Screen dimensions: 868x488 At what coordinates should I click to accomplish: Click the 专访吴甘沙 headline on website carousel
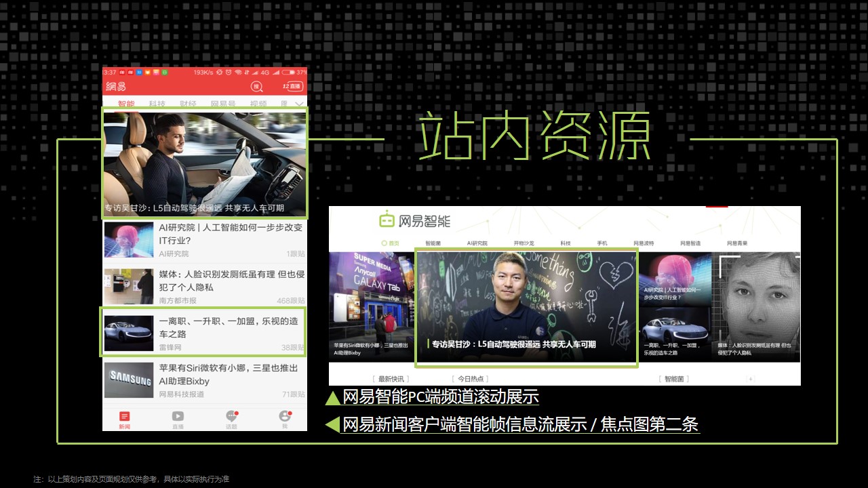pyautogui.click(x=514, y=344)
